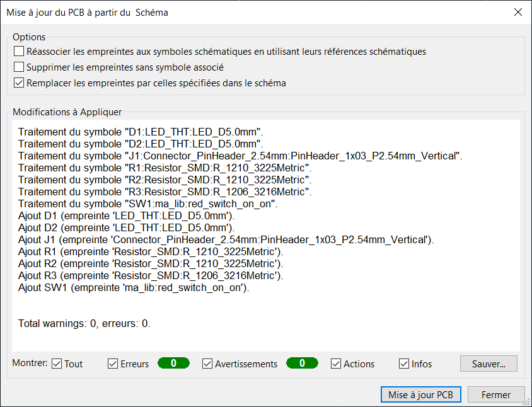Check Supprimer les empreintes sans symbole associé
Screen dimensions: 532x407
click(x=19, y=67)
